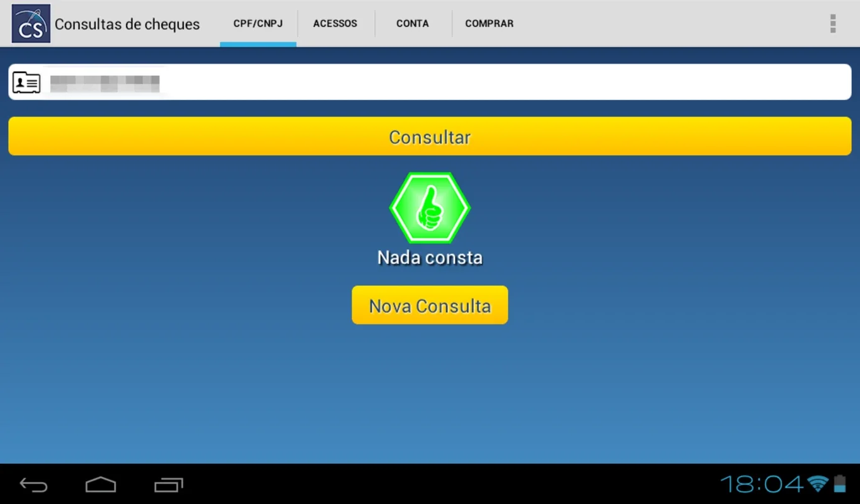Image resolution: width=860 pixels, height=504 pixels.
Task: Focus the CPF/CNPJ number input field
Action: click(x=430, y=82)
